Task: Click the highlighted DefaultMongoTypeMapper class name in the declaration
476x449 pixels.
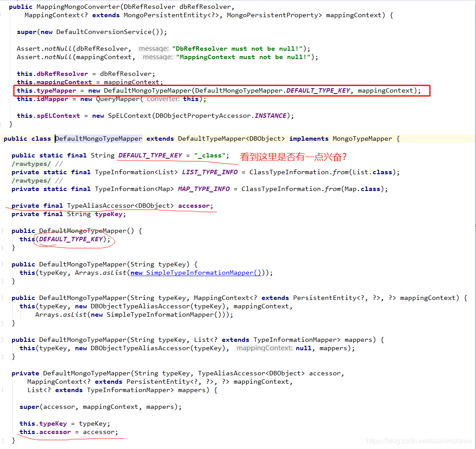Action: [98, 139]
